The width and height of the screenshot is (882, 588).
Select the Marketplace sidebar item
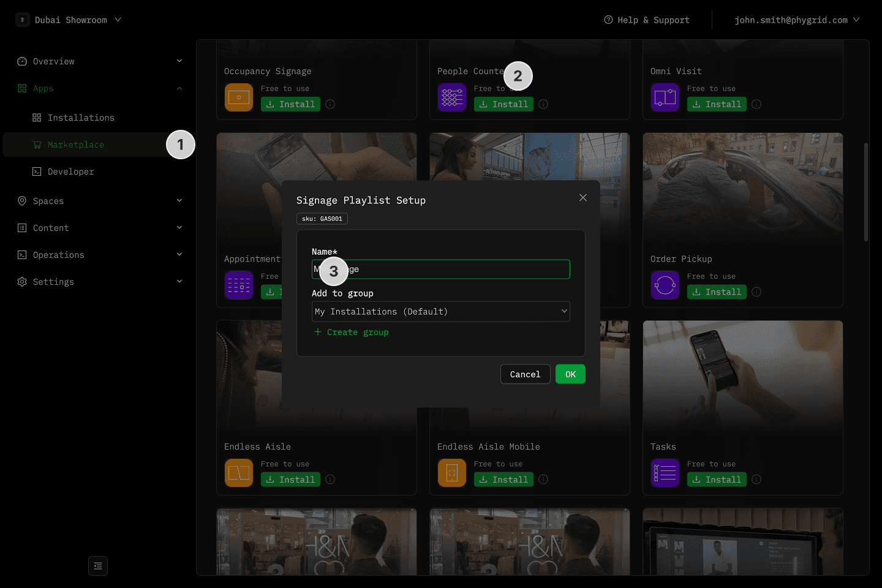98,145
